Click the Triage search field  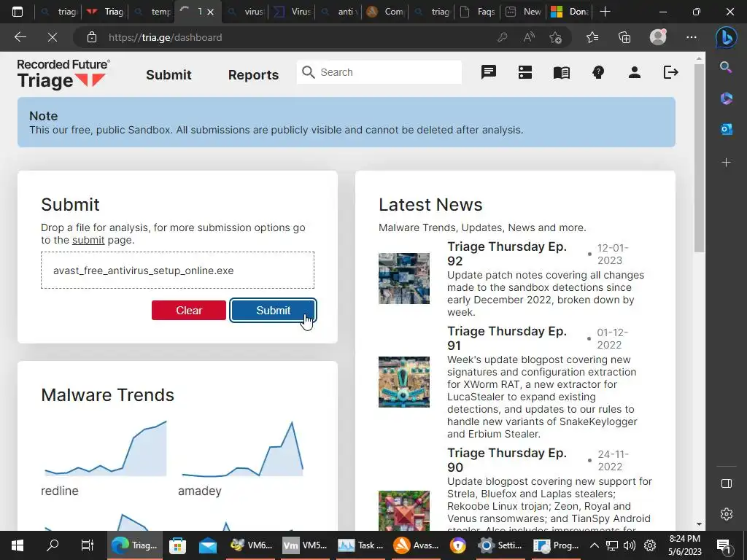point(379,72)
